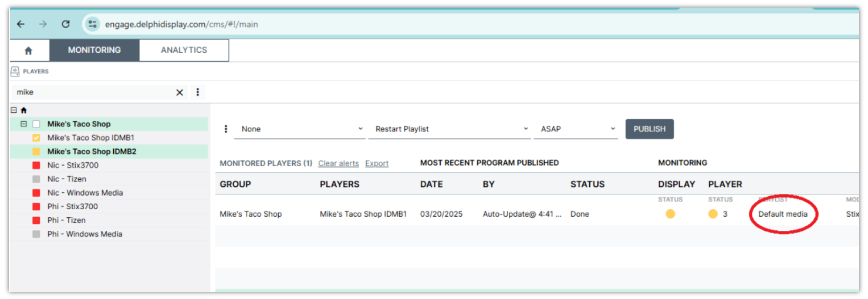Clear the 'mike' search with X icon

click(x=180, y=92)
